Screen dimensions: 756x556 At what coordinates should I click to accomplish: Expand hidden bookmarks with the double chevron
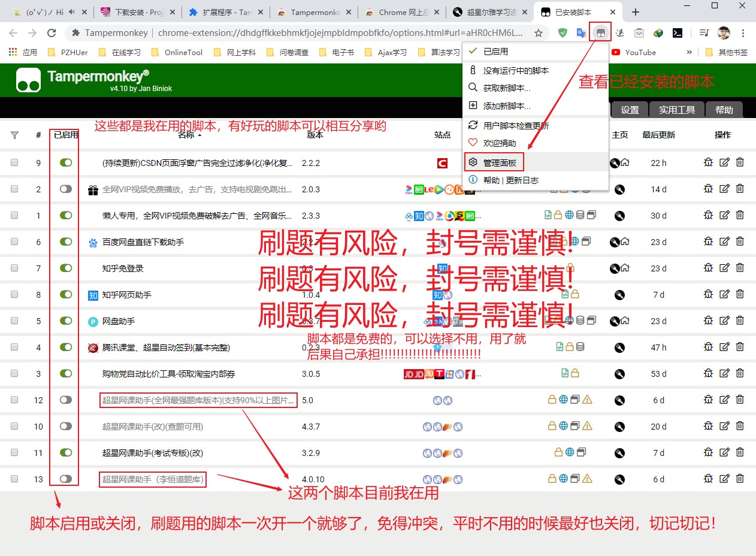690,52
